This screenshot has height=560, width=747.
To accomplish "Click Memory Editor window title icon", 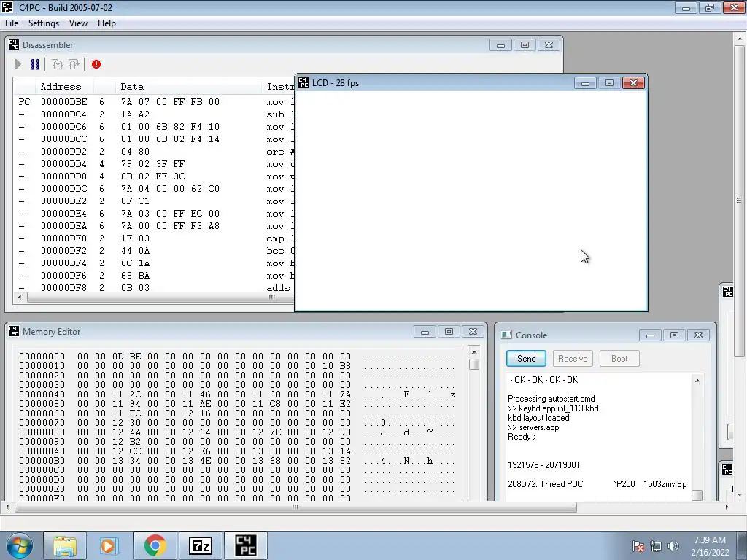I will click(14, 332).
